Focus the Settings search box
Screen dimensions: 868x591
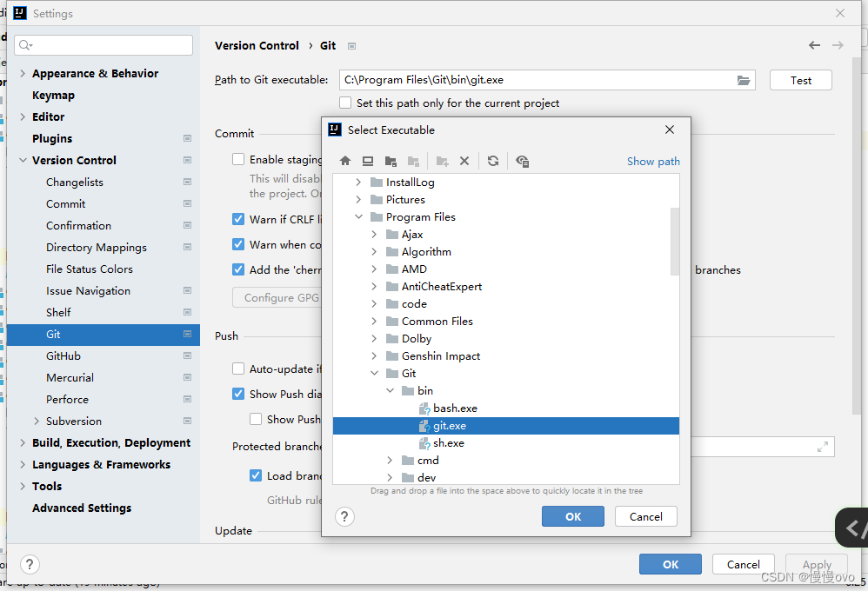103,45
